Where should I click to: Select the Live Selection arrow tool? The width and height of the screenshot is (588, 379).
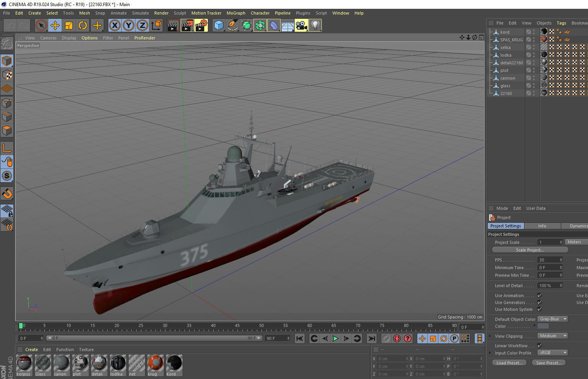(x=41, y=26)
